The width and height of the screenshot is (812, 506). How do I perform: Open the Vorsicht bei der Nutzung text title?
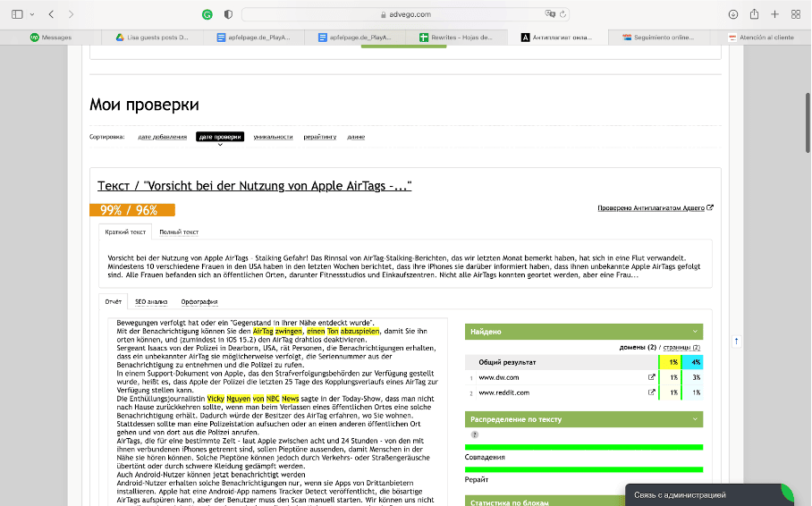point(254,186)
